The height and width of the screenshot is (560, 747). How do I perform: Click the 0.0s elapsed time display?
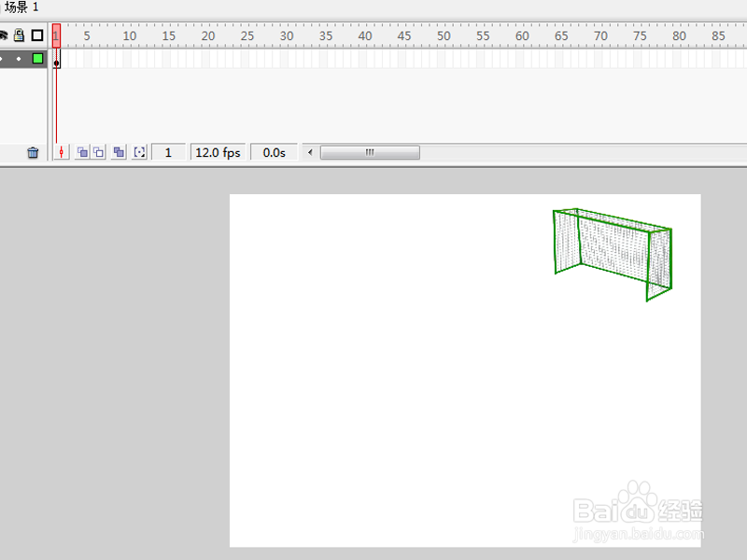click(274, 152)
